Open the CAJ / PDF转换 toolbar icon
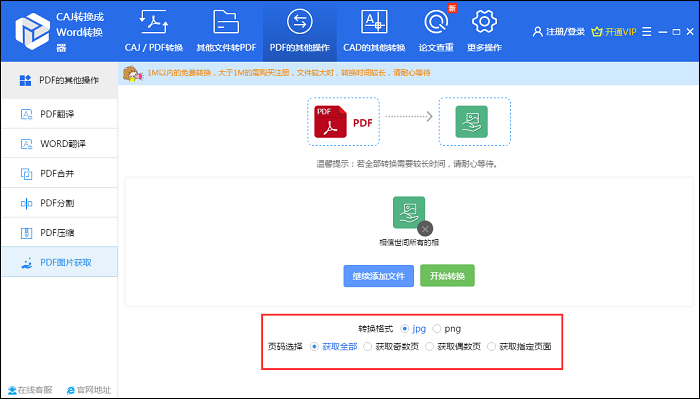 coord(154,22)
